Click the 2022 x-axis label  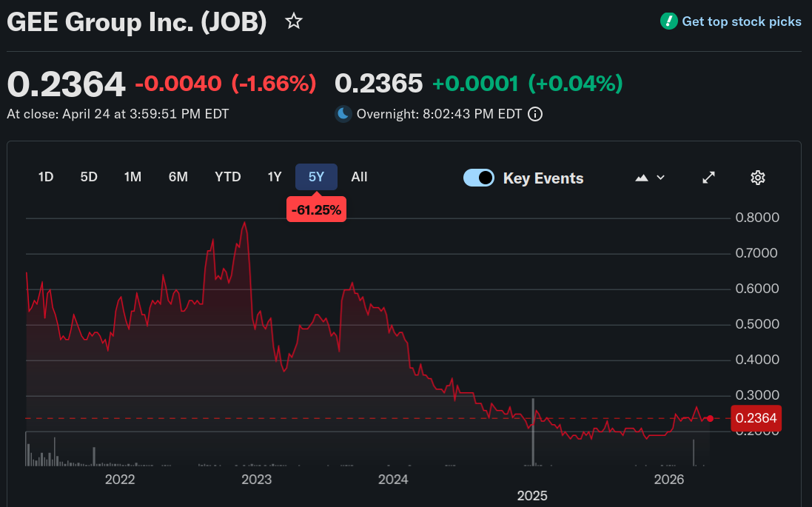120,480
